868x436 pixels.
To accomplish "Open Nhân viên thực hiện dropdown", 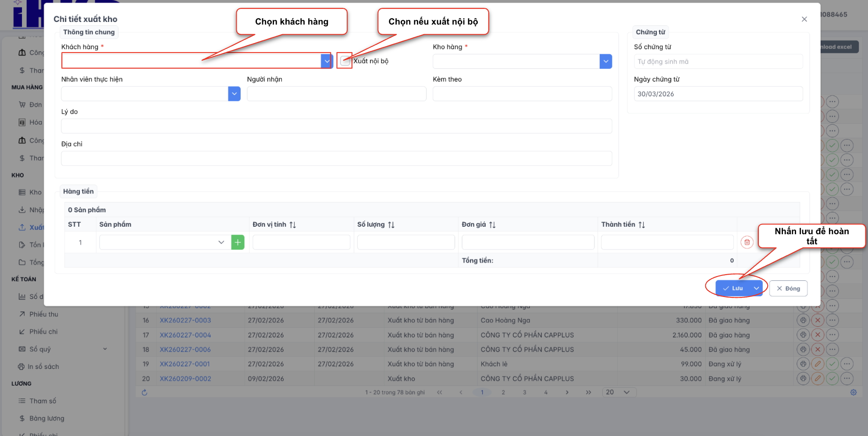I will (234, 94).
